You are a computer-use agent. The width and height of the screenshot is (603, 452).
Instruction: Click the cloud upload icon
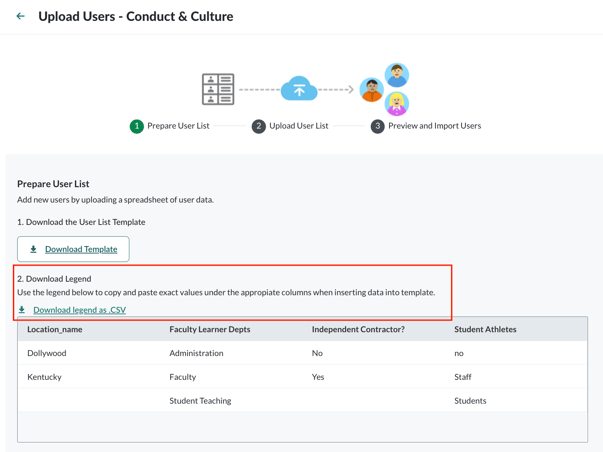click(x=298, y=89)
